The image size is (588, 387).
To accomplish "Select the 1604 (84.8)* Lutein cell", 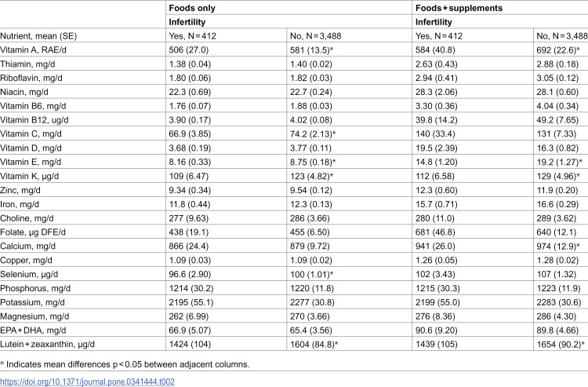I will (x=314, y=344).
